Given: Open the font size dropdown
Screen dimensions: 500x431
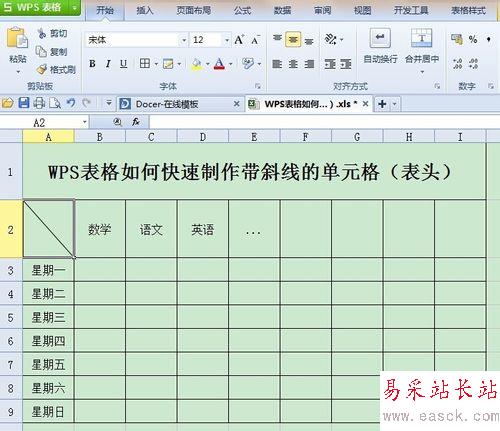Looking at the screenshot, I should click(x=227, y=40).
